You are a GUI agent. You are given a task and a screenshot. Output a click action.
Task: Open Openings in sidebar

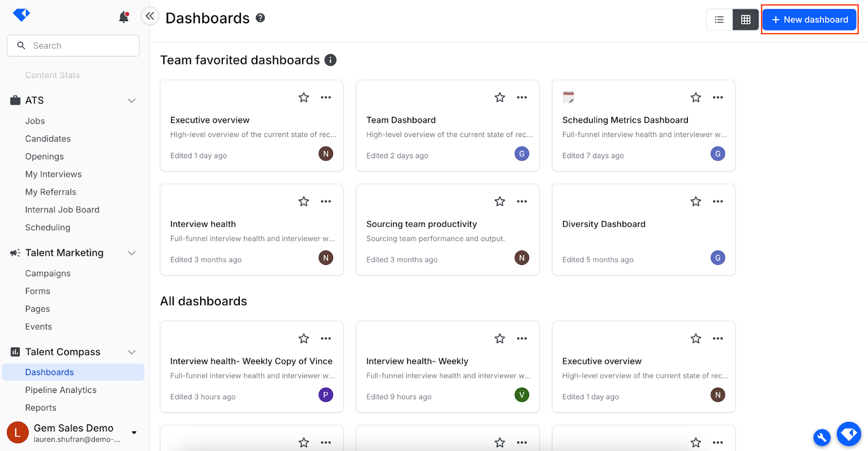tap(44, 157)
